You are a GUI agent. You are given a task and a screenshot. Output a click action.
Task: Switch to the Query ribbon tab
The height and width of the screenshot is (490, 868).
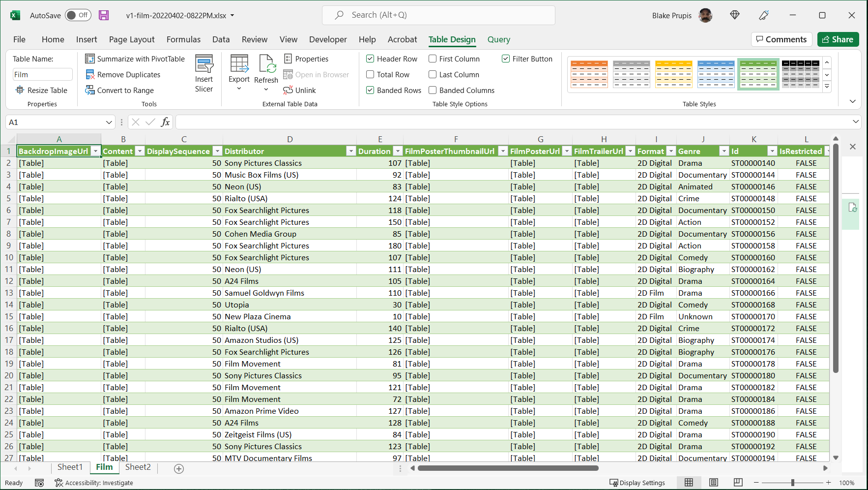(499, 39)
